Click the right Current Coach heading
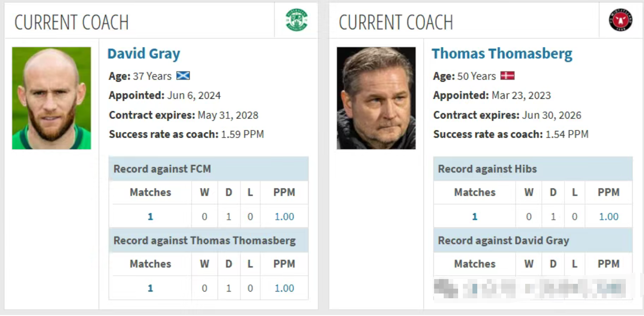644x316 pixels. pyautogui.click(x=396, y=22)
